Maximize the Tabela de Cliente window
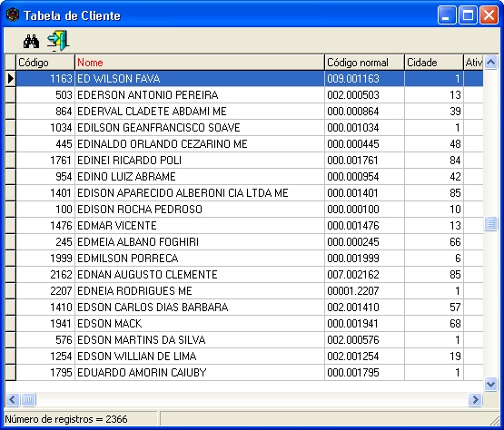Image resolution: width=504 pixels, height=430 pixels. pos(468,15)
